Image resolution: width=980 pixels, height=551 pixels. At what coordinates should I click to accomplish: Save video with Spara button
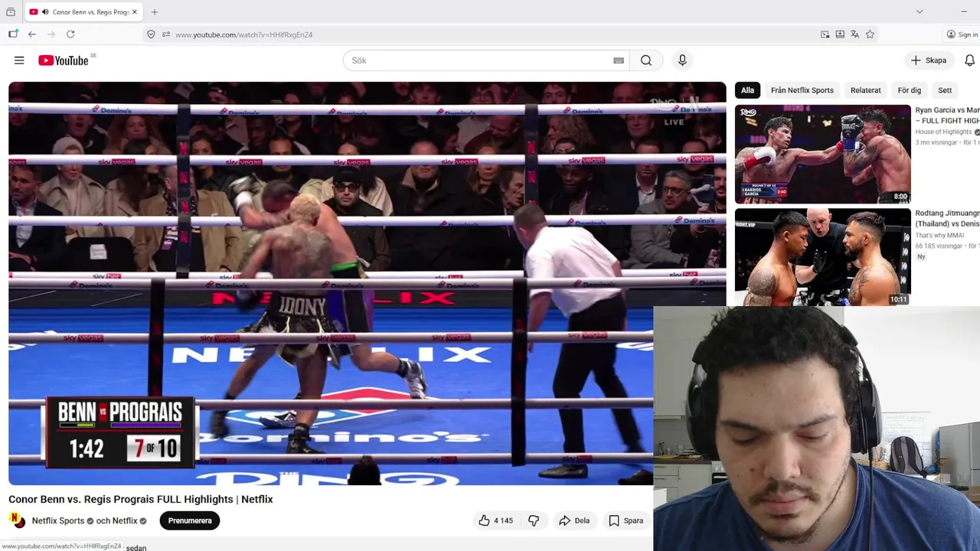point(626,520)
